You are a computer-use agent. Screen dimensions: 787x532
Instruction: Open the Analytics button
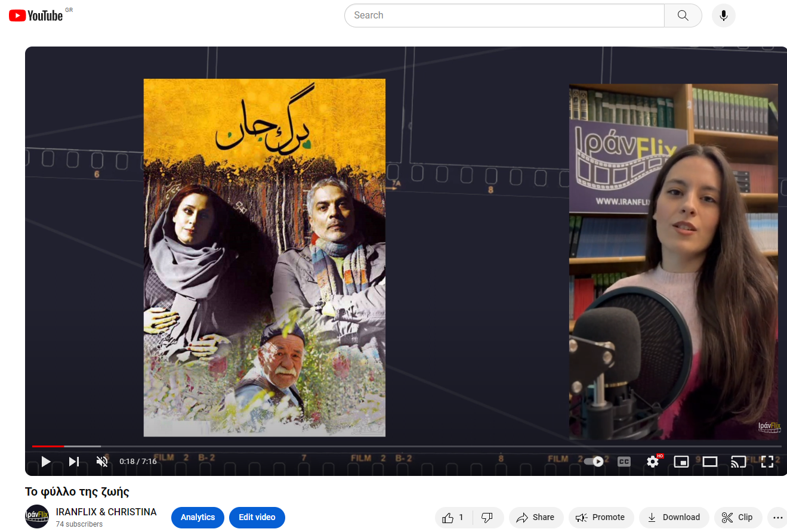click(x=197, y=517)
